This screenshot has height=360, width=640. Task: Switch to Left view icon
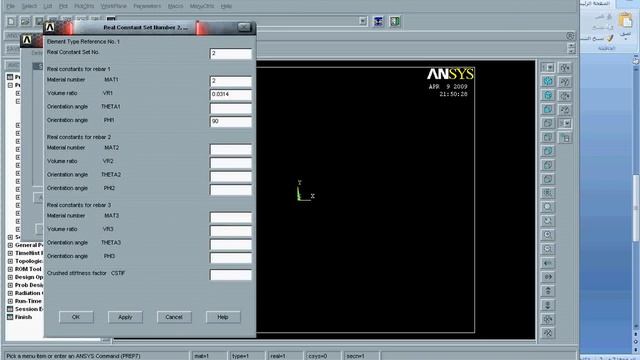click(548, 165)
